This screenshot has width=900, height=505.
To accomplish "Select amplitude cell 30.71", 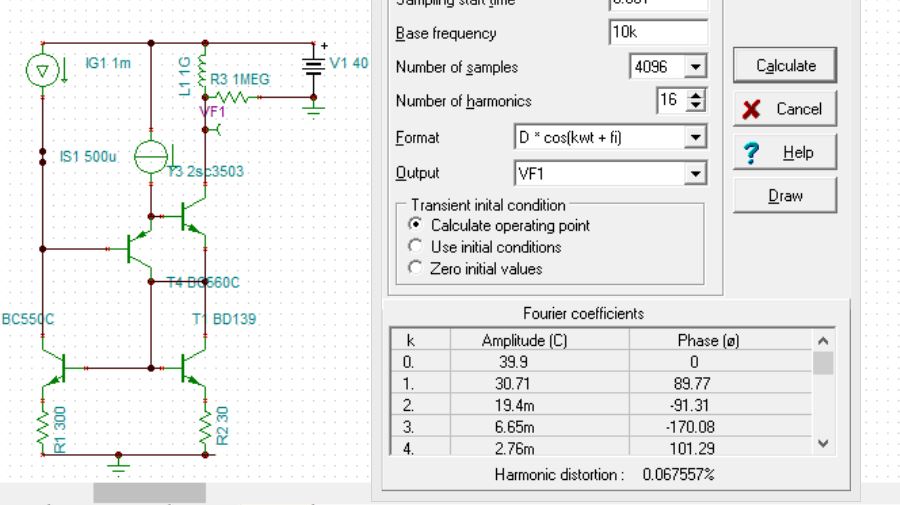I will pos(540,383).
